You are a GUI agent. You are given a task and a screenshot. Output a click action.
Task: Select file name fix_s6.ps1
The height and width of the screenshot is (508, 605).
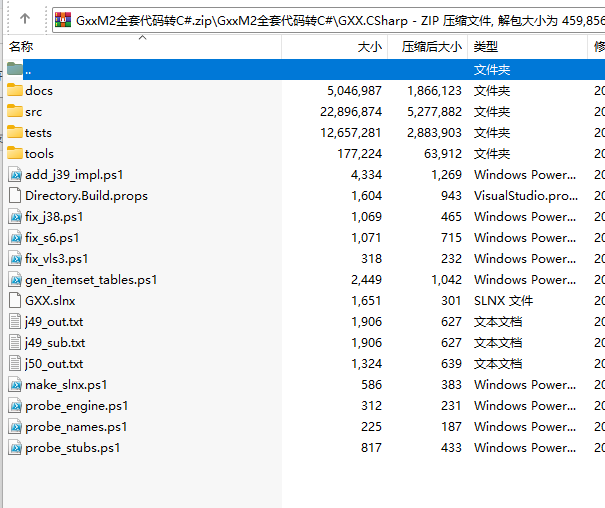point(52,238)
